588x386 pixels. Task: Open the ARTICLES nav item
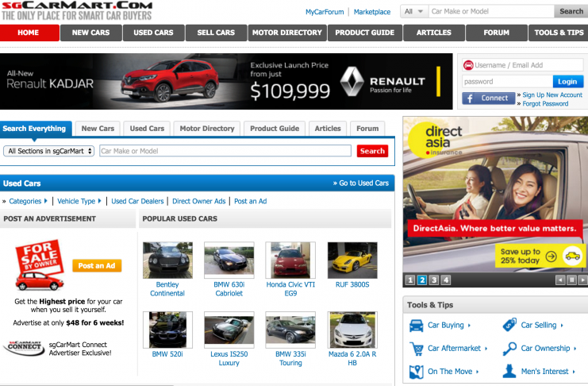[434, 33]
